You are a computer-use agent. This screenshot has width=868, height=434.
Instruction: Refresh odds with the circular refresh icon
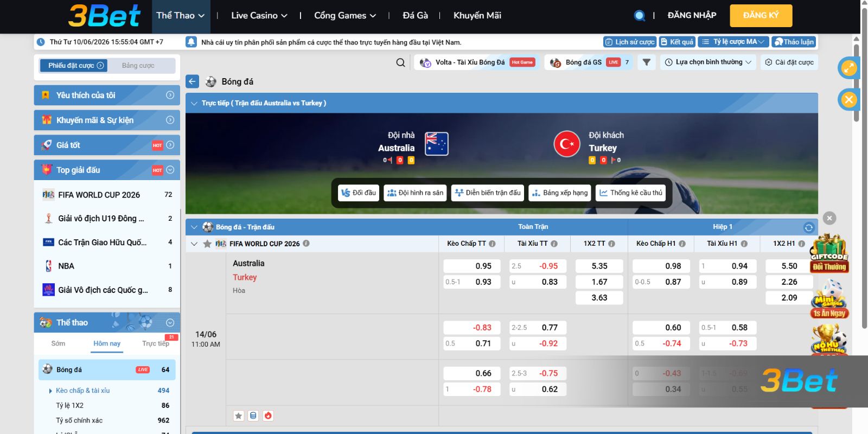coord(808,227)
